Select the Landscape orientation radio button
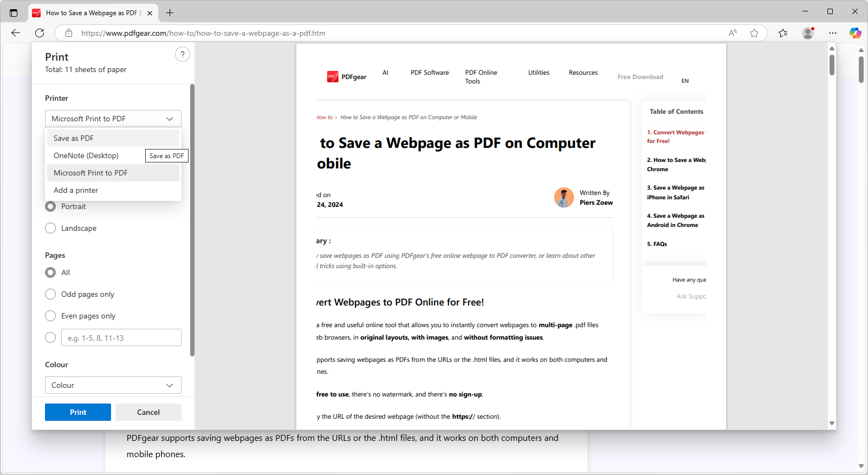This screenshot has height=475, width=868. click(x=50, y=228)
